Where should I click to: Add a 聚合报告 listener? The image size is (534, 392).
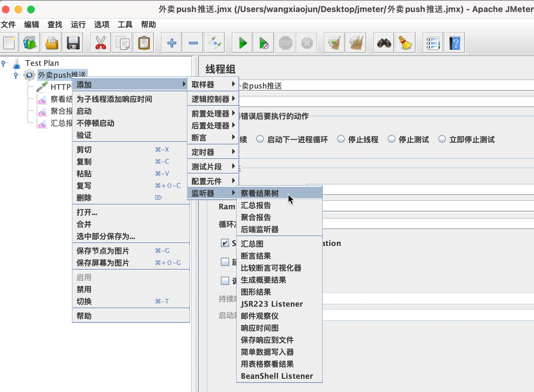click(x=279, y=217)
